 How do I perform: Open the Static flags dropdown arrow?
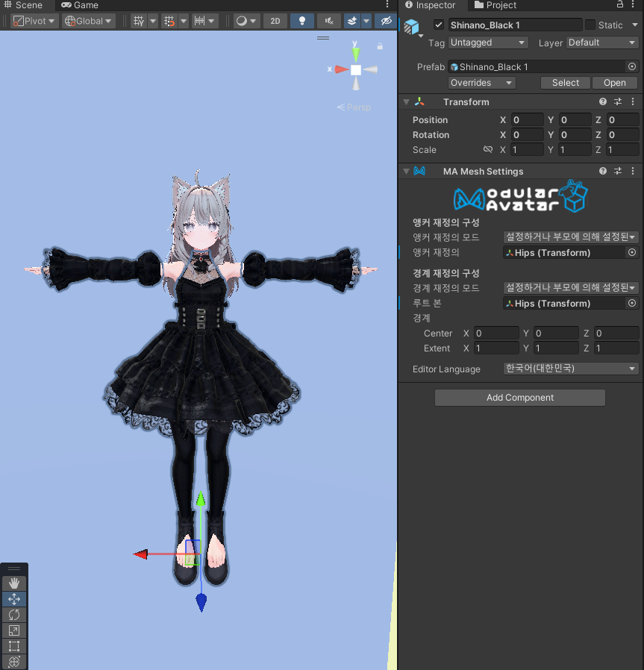tap(634, 25)
